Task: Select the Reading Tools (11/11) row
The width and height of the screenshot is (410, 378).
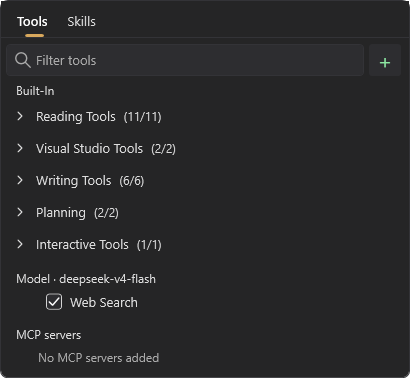Action: 205,117
